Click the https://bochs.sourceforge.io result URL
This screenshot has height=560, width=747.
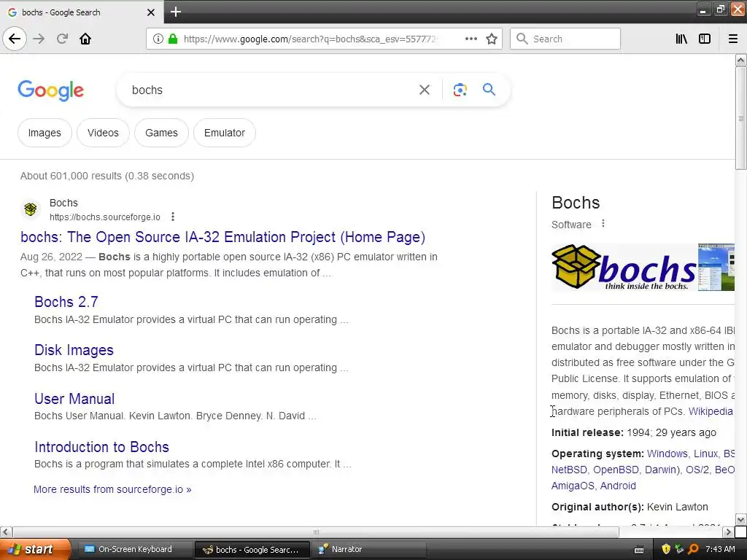(x=105, y=217)
